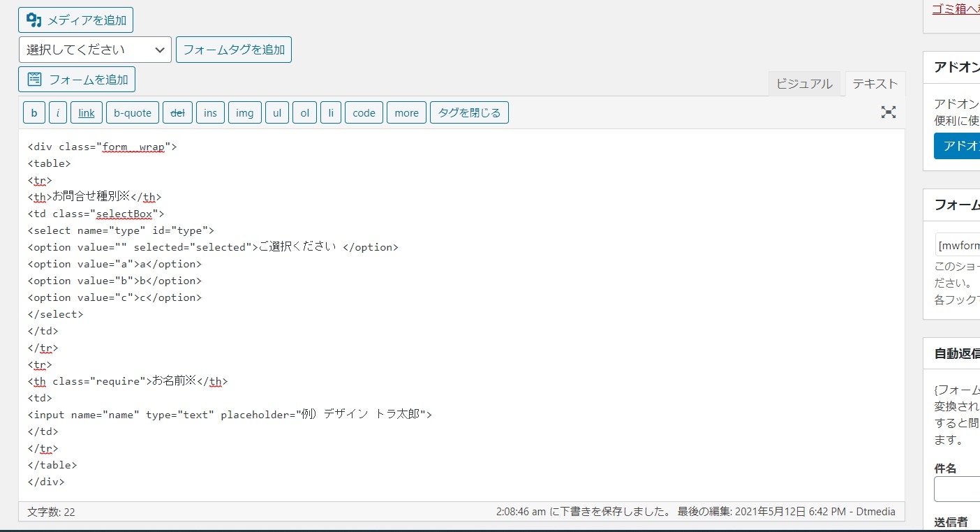Image resolution: width=980 pixels, height=532 pixels.
Task: Click the ul list quicktag button
Action: [277, 112]
